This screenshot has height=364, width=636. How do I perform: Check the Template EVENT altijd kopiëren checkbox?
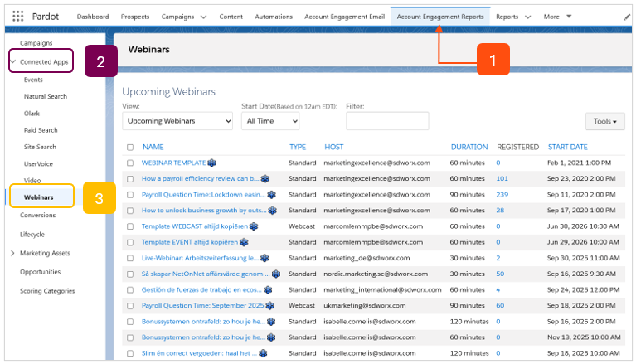130,242
